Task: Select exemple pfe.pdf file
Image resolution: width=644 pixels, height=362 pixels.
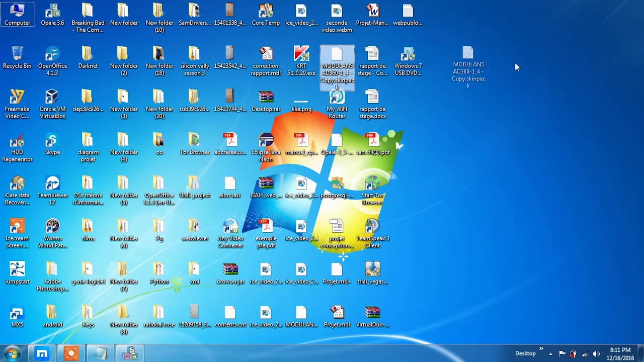Action: click(x=266, y=234)
